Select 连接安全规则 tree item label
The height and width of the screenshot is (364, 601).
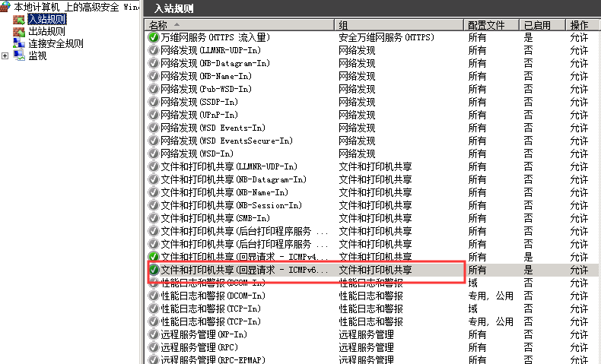tap(56, 43)
